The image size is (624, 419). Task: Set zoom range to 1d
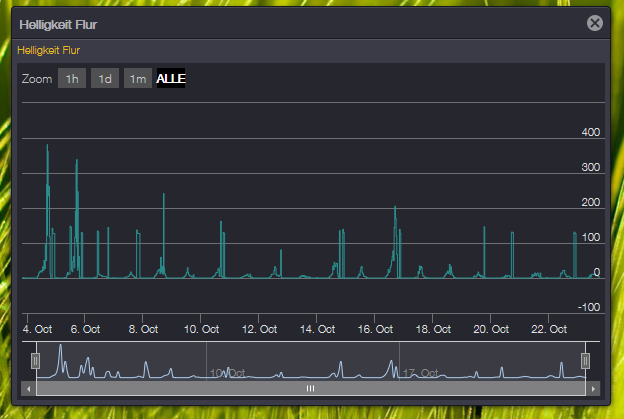pyautogui.click(x=105, y=79)
